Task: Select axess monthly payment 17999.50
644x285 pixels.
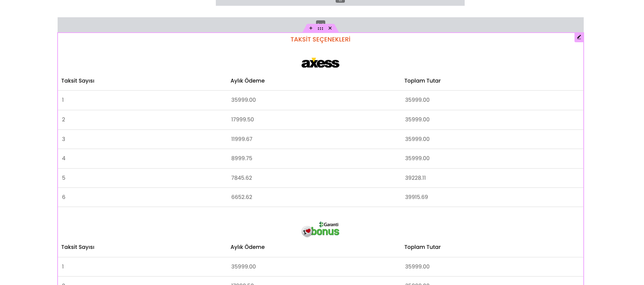Action: point(242,119)
